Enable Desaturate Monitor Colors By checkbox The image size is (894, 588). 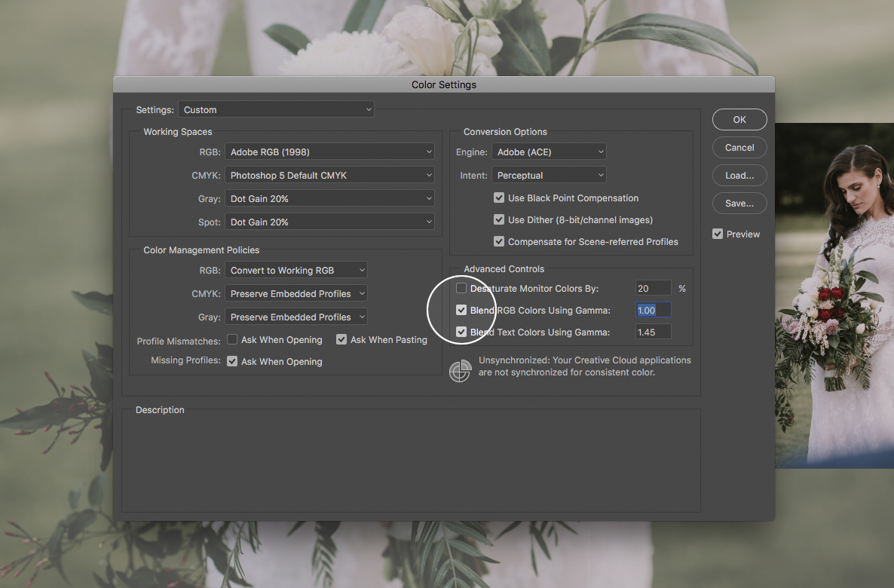[461, 288]
